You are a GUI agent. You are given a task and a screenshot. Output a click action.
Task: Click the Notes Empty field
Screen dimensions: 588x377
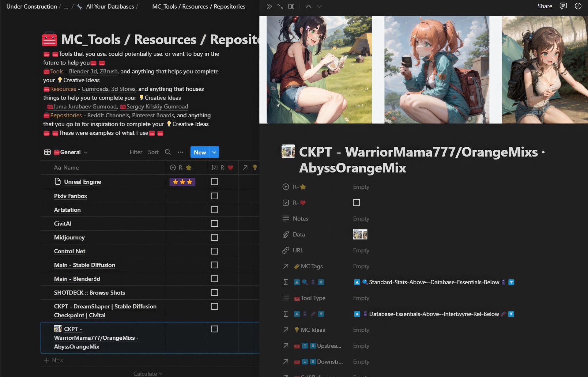point(361,219)
